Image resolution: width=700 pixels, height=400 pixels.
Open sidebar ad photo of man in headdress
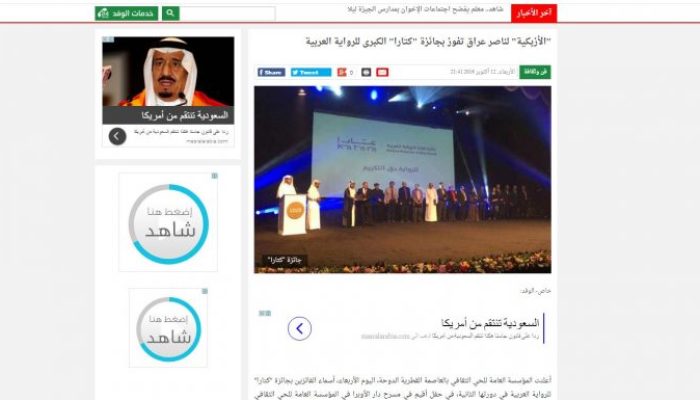pyautogui.click(x=168, y=71)
